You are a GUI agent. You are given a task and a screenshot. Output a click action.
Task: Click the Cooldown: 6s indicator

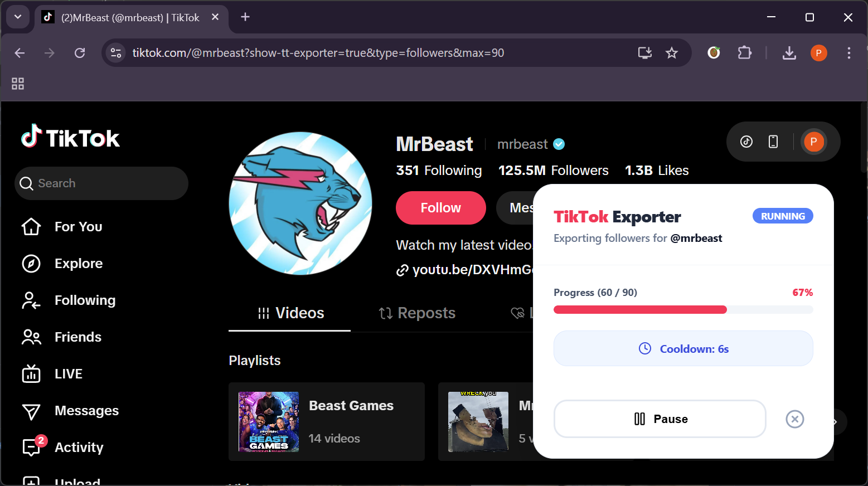pos(683,349)
